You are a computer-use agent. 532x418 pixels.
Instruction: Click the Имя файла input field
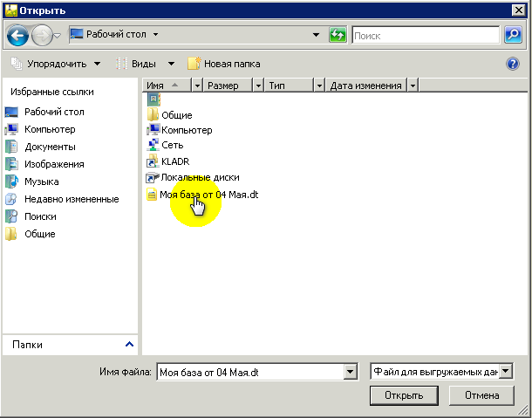250,373
